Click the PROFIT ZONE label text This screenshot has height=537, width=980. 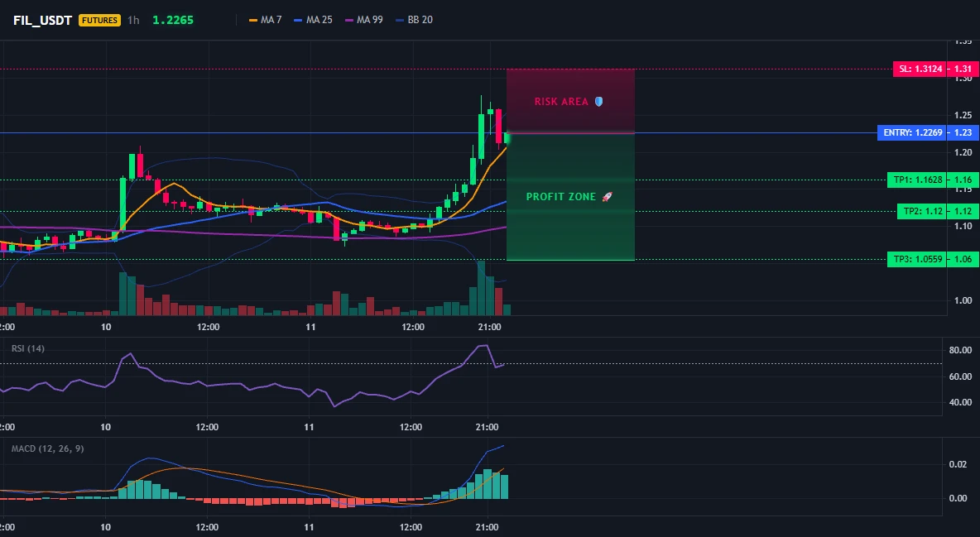pos(561,197)
